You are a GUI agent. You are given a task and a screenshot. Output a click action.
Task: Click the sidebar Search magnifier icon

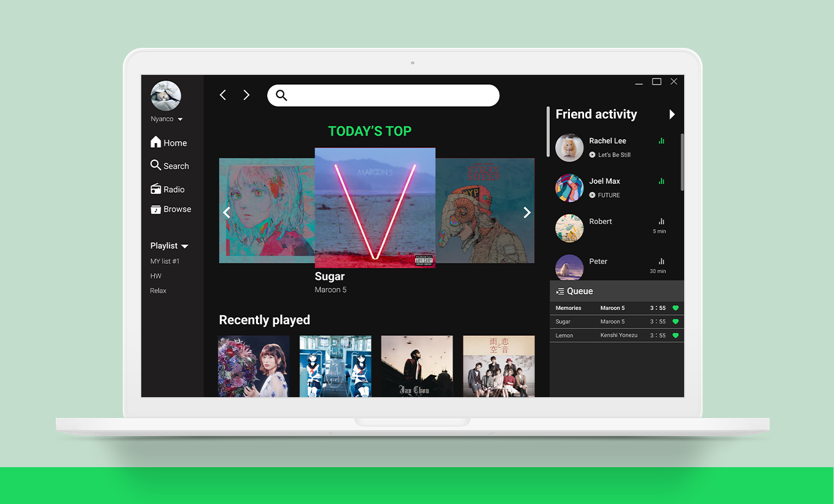156,165
